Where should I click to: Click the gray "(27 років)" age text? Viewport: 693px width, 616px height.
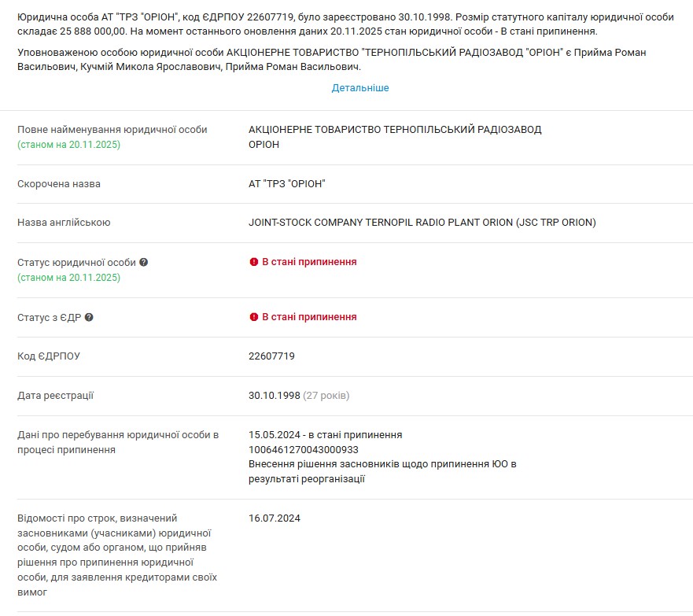[x=326, y=396]
